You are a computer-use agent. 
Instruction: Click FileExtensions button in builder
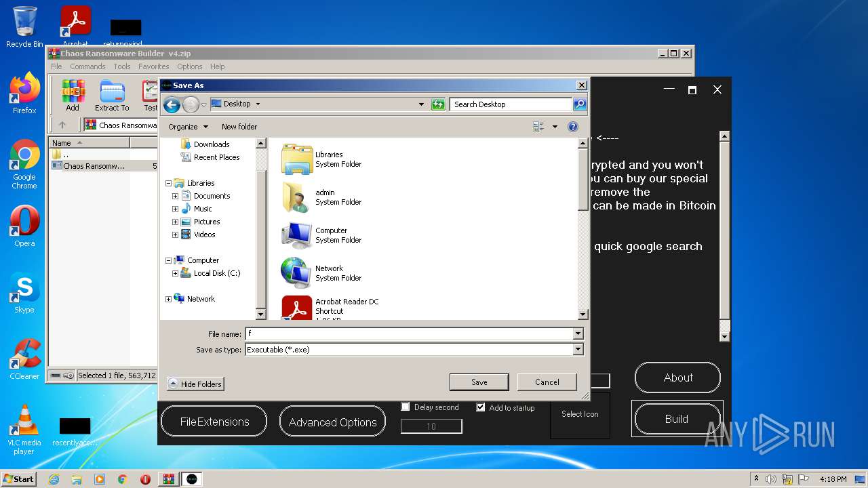click(x=214, y=422)
